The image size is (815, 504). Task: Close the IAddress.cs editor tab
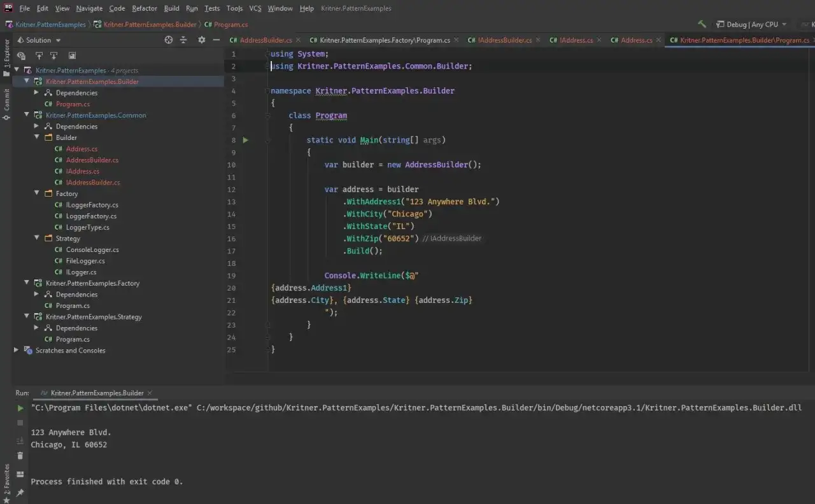click(599, 40)
